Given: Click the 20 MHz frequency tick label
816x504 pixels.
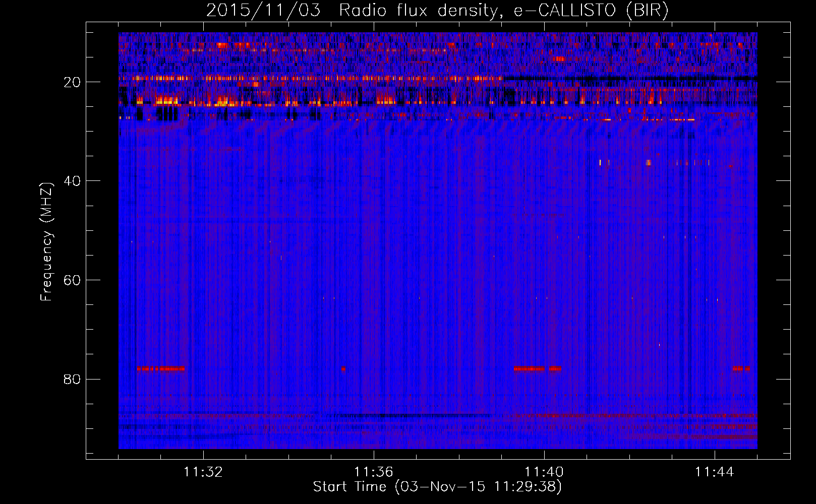Looking at the screenshot, I should pos(72,82).
